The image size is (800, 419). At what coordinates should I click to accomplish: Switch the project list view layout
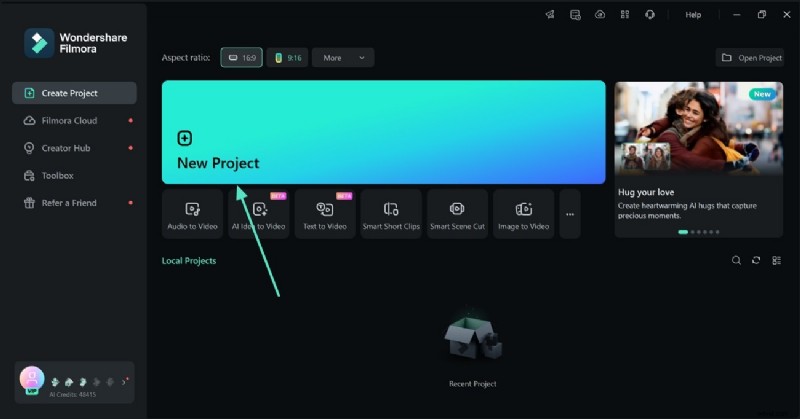tap(776, 261)
